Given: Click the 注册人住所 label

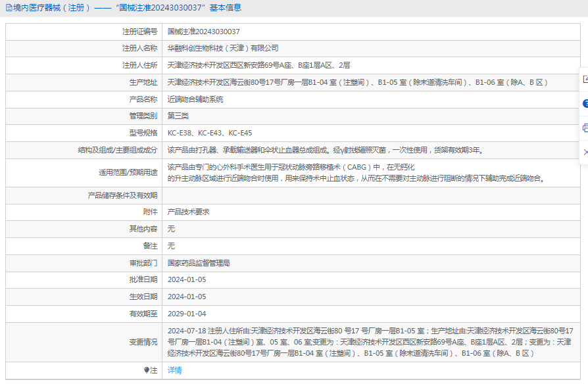Looking at the screenshot, I should 140,65.
